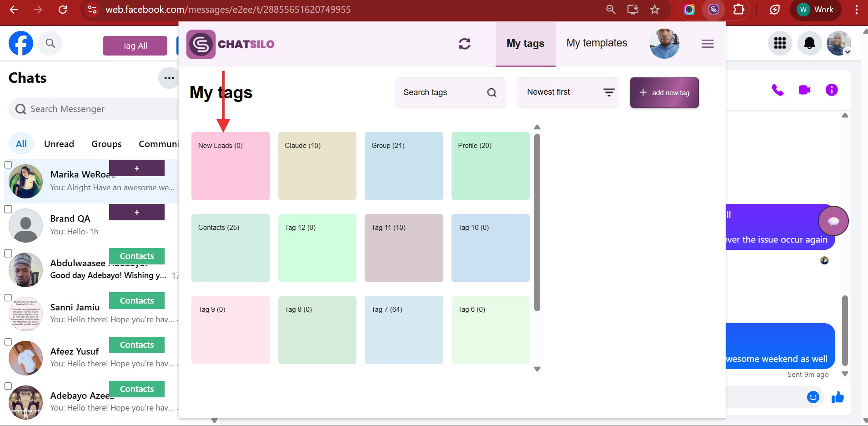Image resolution: width=868 pixels, height=426 pixels.
Task: Click the Tag All button
Action: point(135,46)
